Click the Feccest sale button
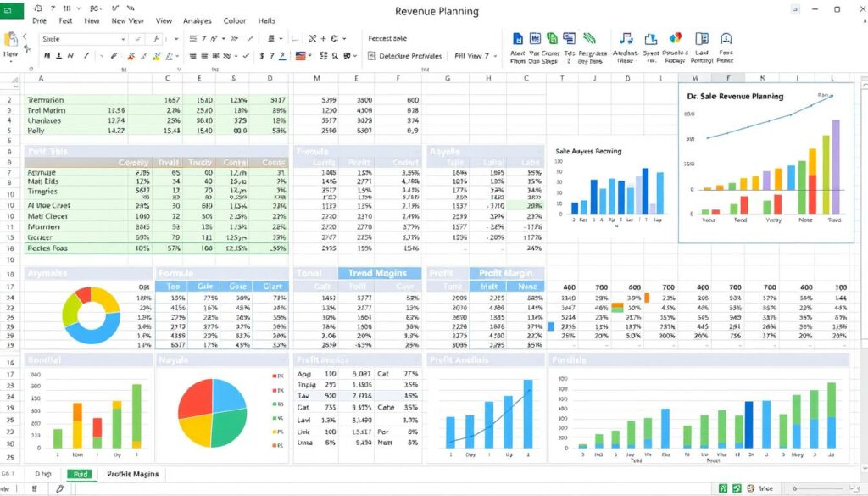Image resolution: width=868 pixels, height=496 pixels. (x=387, y=38)
